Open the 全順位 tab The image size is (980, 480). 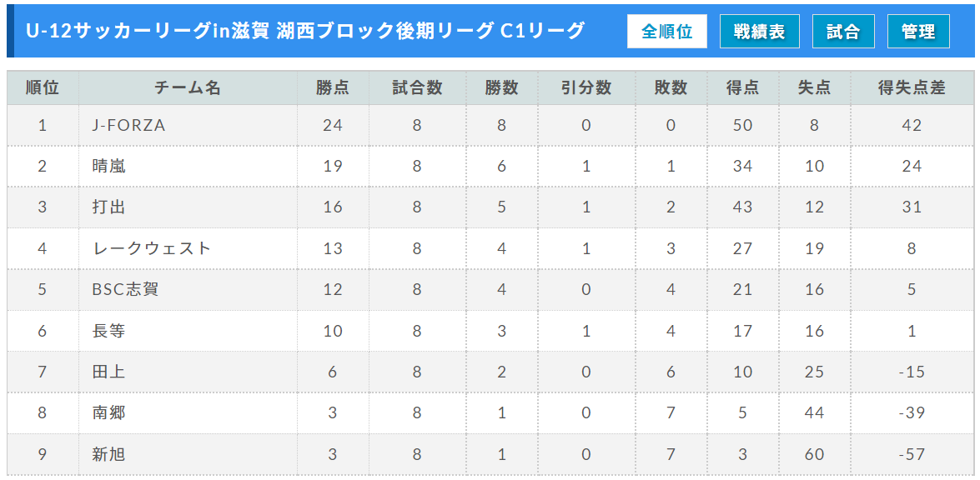point(667,31)
